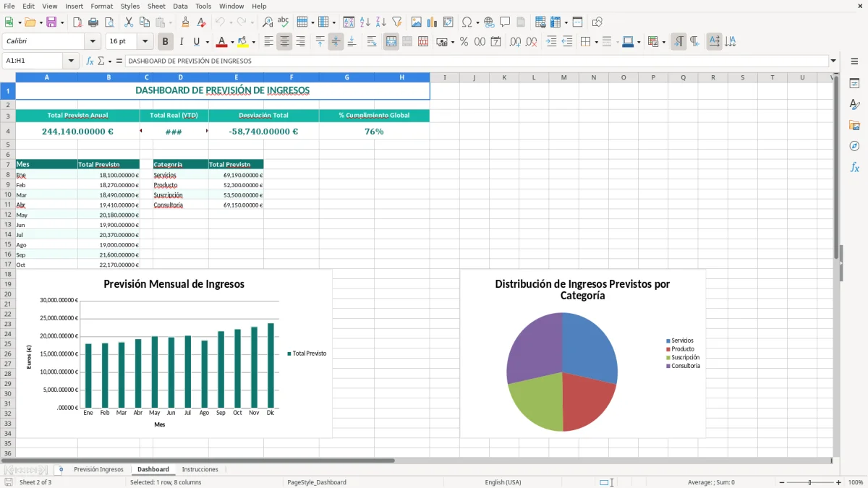This screenshot has width=868, height=488.
Task: Toggle Align Left
Action: click(268, 42)
